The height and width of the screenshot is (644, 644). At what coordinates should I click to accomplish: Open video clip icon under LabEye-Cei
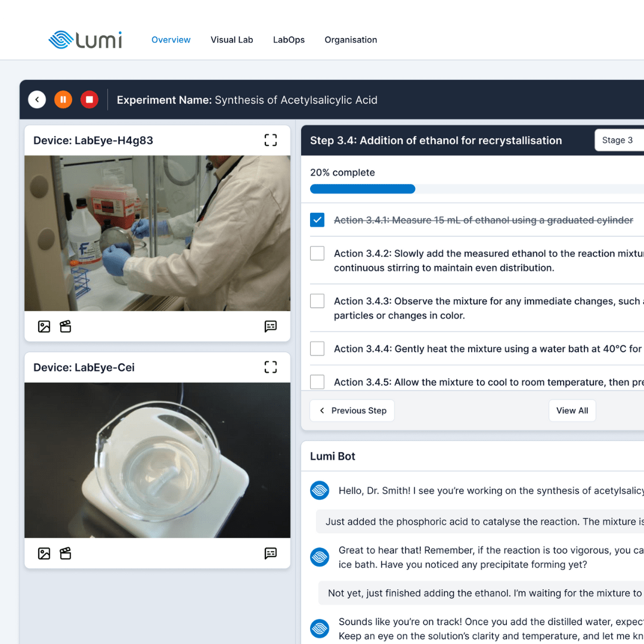(x=66, y=553)
